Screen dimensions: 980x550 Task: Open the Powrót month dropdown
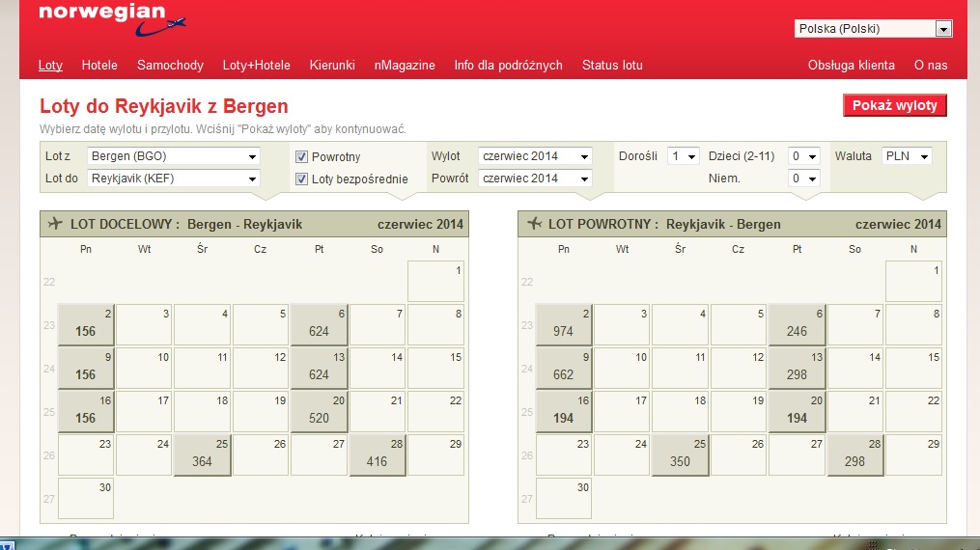point(535,179)
